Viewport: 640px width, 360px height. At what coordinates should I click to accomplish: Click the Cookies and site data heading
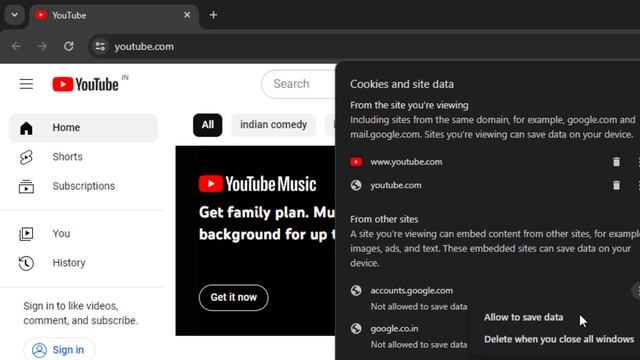click(402, 84)
